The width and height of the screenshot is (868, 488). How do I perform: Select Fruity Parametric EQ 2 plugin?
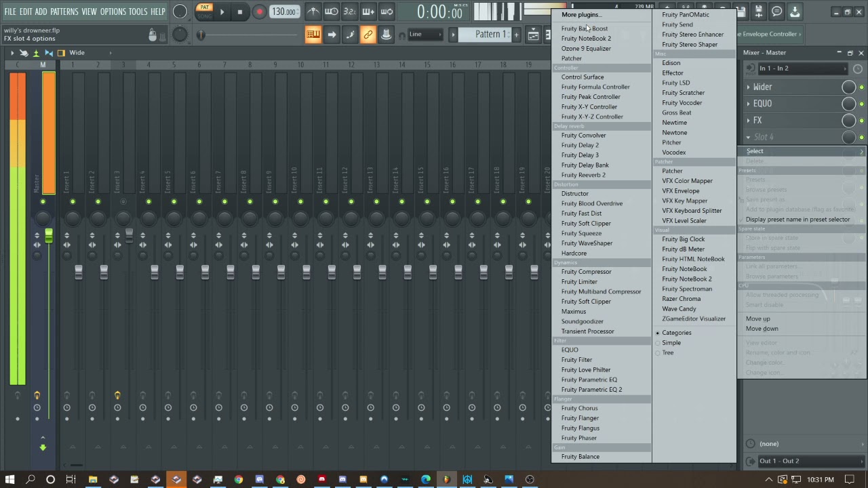[591, 390]
